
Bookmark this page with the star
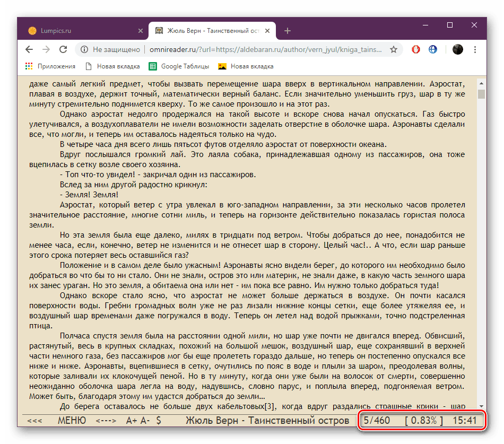[394, 49]
